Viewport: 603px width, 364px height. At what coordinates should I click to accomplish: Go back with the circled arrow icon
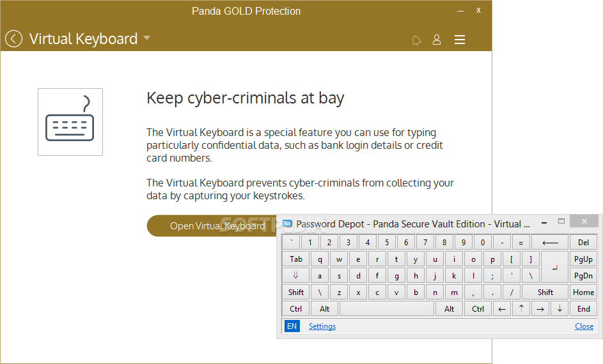click(14, 39)
